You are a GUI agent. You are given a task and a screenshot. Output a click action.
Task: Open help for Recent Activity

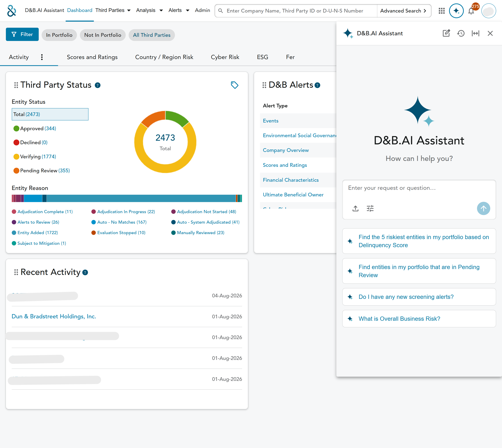[x=85, y=273]
